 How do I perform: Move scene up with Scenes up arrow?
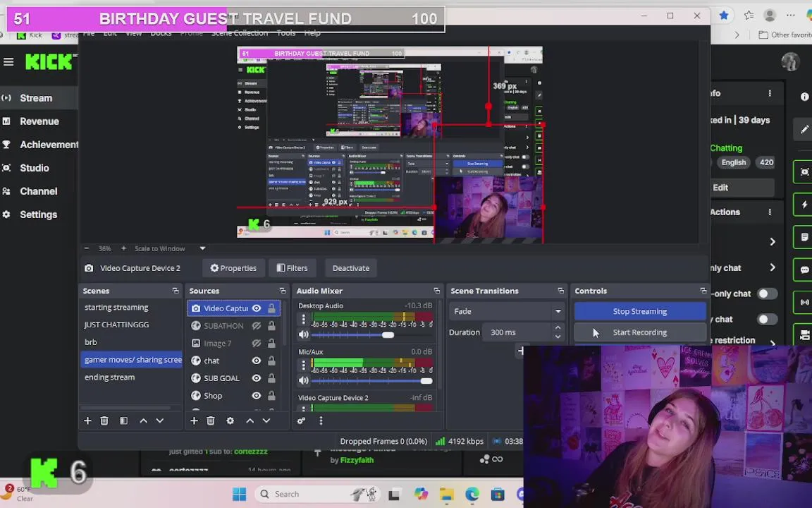pyautogui.click(x=144, y=421)
